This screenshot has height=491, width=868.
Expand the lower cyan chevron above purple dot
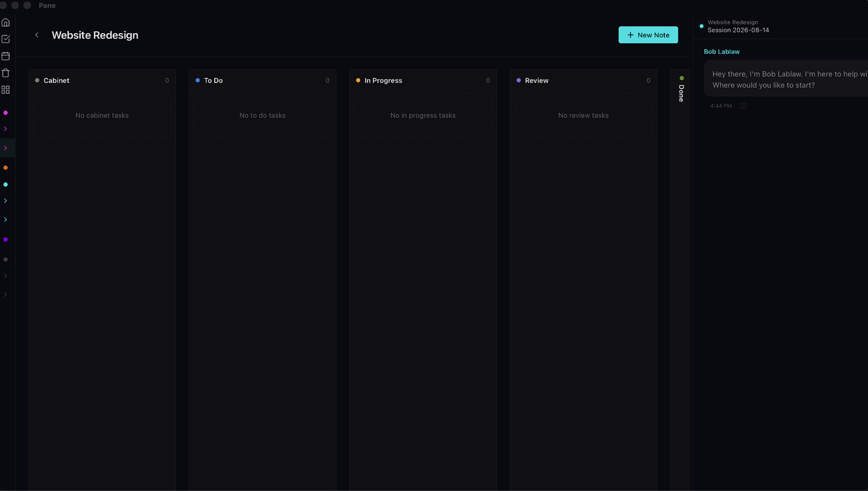pyautogui.click(x=5, y=220)
